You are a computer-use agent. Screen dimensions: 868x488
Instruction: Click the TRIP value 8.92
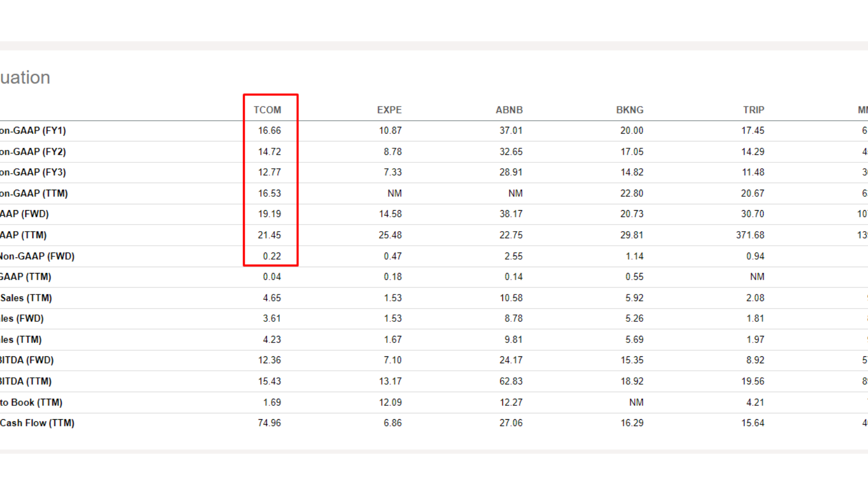point(755,360)
